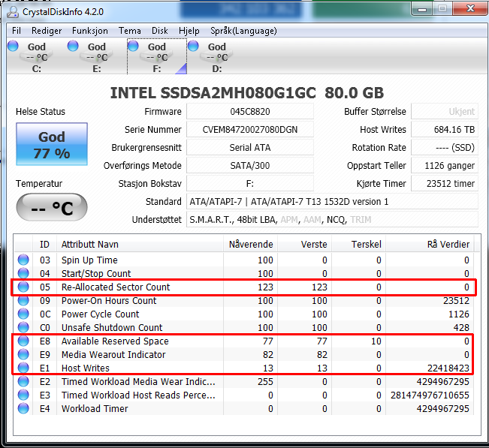Screen dimensions: 489x448
Task: Click the Verste column header
Action: [304, 244]
